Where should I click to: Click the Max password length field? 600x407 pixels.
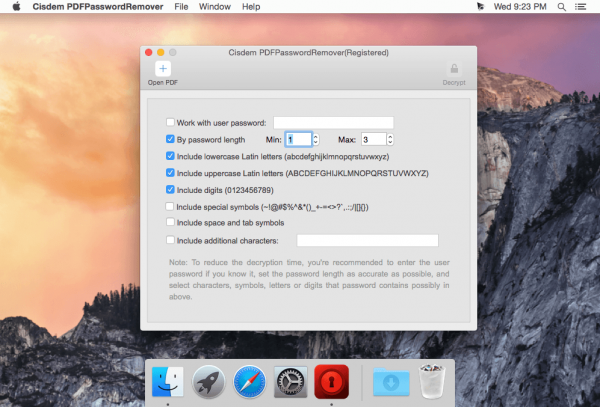pos(373,139)
